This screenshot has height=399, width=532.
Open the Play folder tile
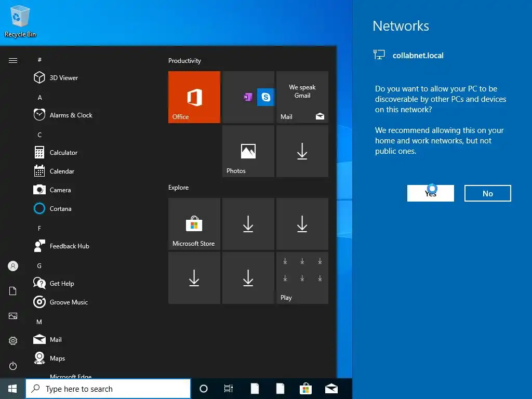coord(302,278)
